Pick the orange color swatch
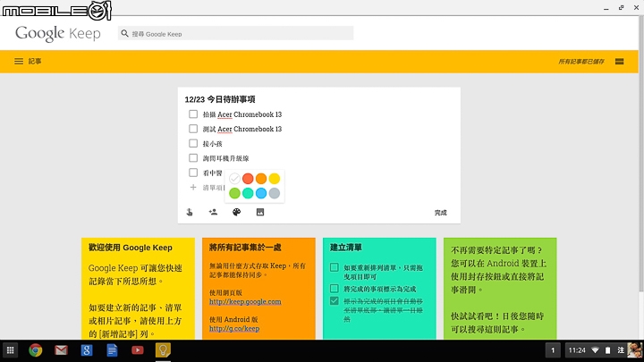Screen dimensions: 644x362 pyautogui.click(x=261, y=179)
